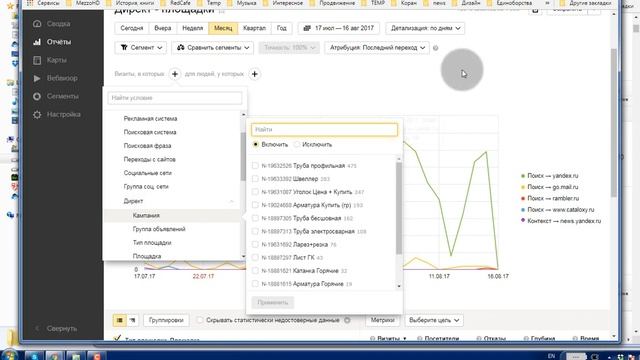Viewport: 640px width, 360px height.
Task: Check Лазер+резка campaign
Action: tap(255, 244)
